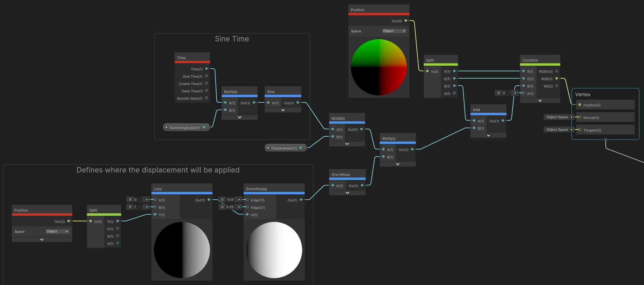This screenshot has width=644, height=285.
Task: Click the Vertex Position(3) input port
Action: pos(580,105)
